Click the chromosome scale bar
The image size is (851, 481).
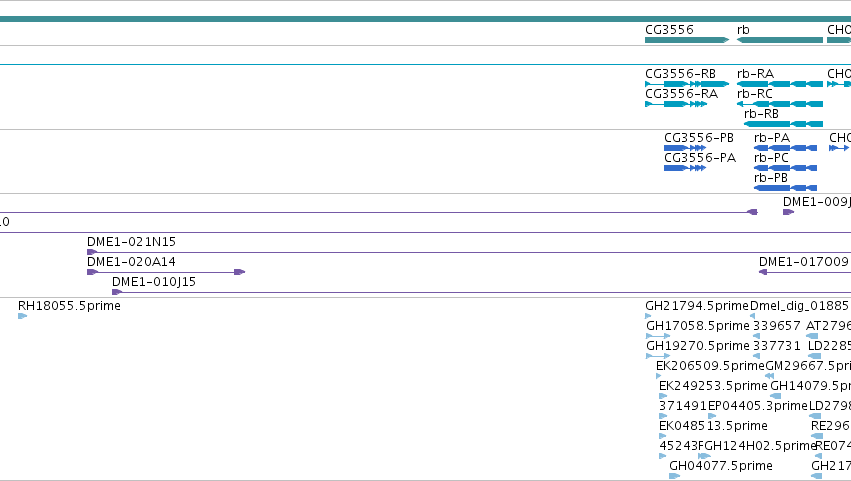pos(426,19)
